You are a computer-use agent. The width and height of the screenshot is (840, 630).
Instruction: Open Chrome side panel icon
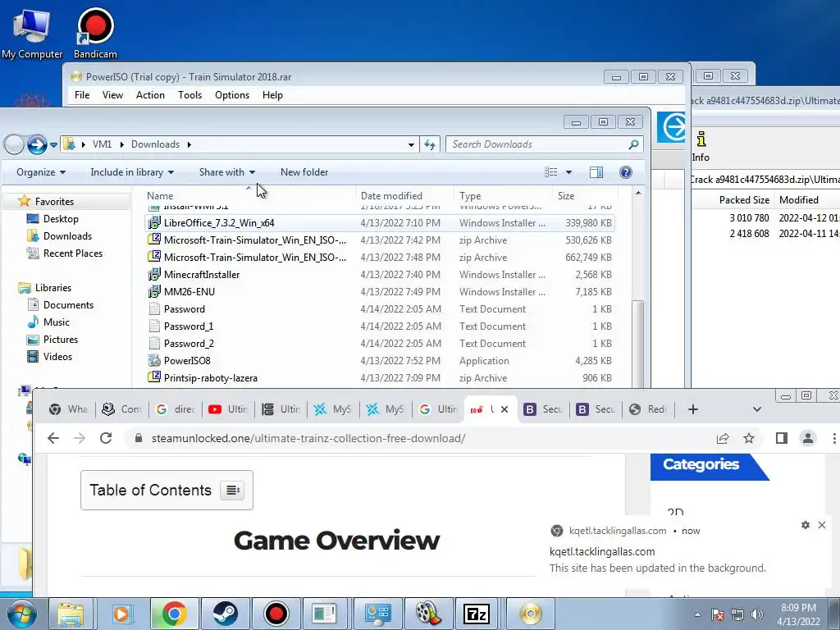[781, 438]
